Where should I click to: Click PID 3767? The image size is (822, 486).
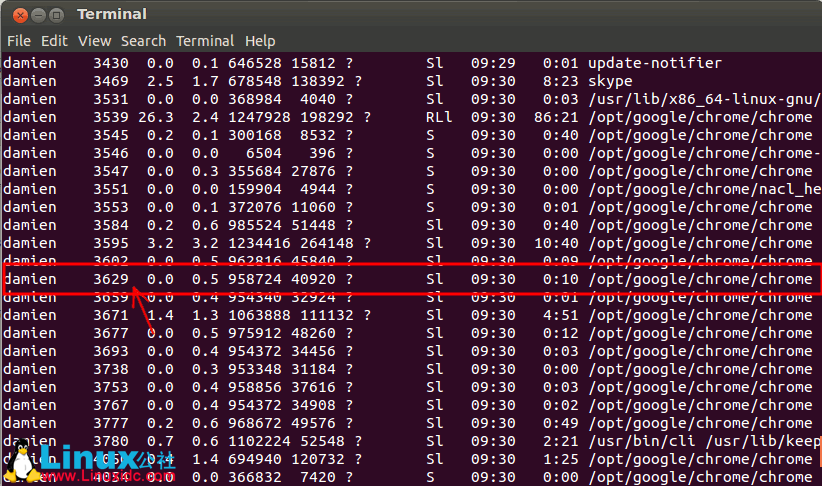coord(111,405)
